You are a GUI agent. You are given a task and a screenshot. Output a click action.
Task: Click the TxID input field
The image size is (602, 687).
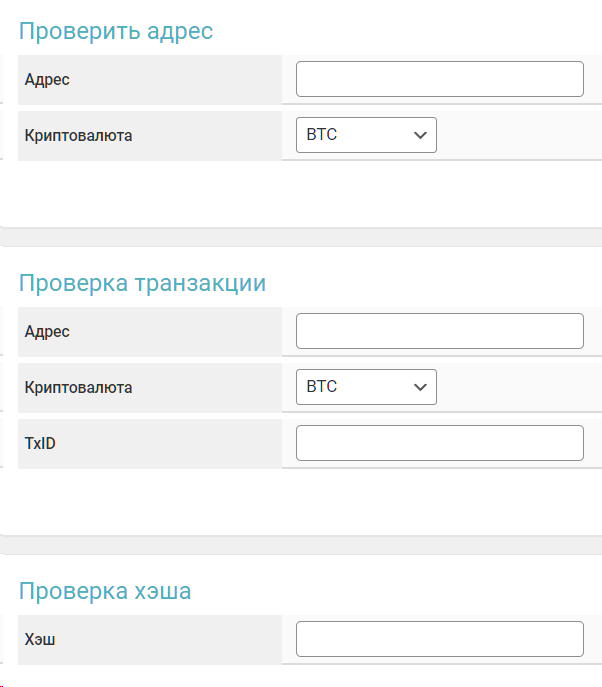point(439,443)
